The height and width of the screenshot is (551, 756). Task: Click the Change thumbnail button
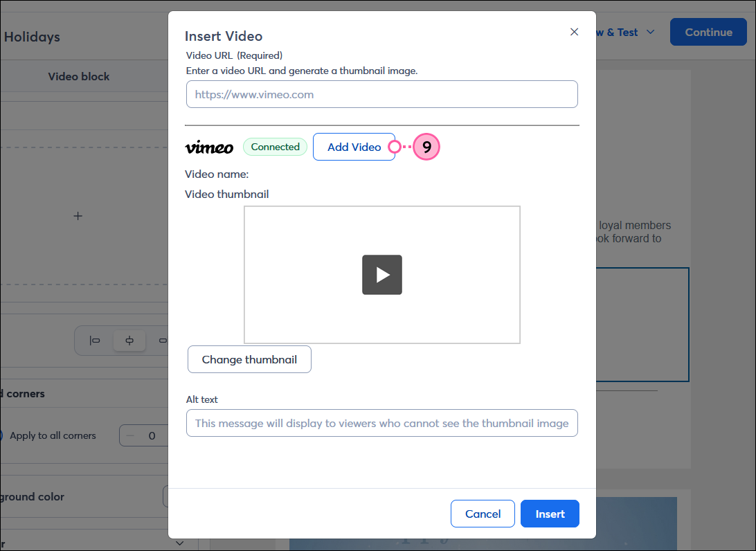coord(249,359)
